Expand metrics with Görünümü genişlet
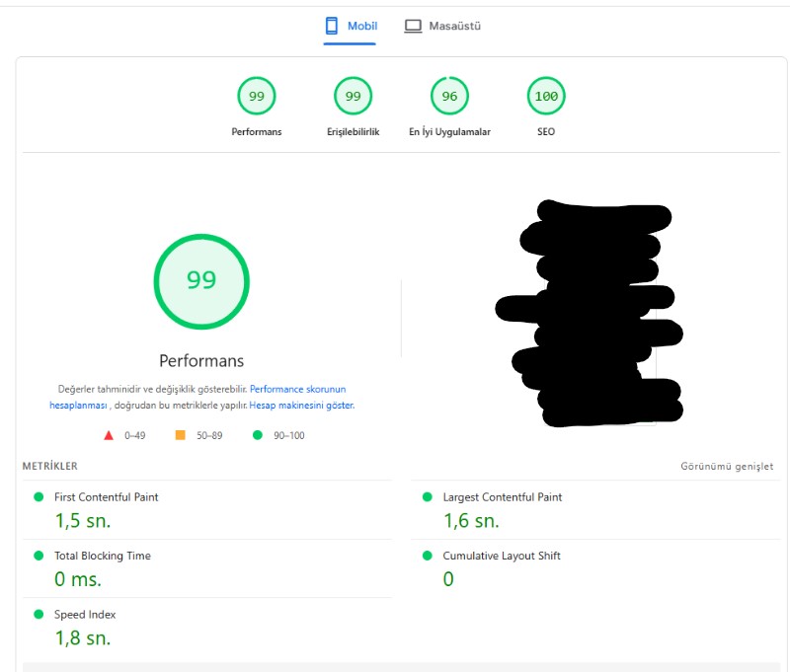The height and width of the screenshot is (672, 790). [x=727, y=466]
